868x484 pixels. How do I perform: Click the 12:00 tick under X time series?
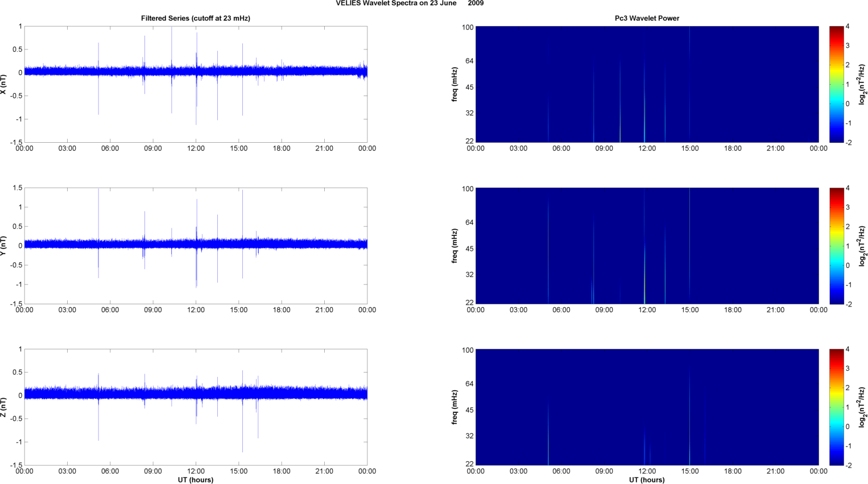(x=196, y=148)
